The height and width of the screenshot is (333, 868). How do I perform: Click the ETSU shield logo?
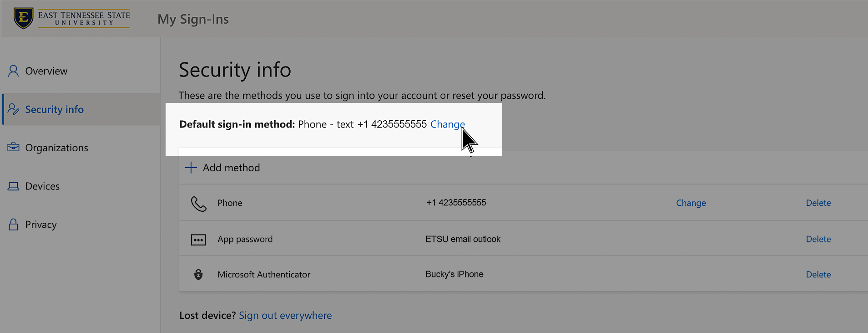tap(23, 18)
